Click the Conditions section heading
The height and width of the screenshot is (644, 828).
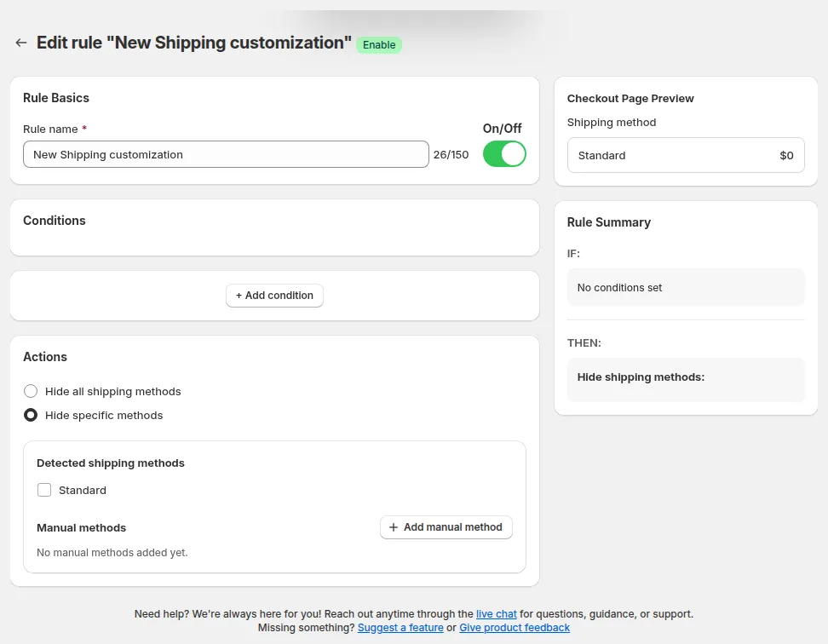click(55, 221)
